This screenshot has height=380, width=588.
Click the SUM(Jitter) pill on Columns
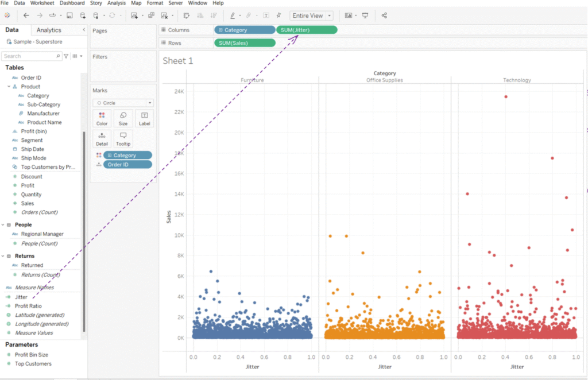click(x=307, y=30)
